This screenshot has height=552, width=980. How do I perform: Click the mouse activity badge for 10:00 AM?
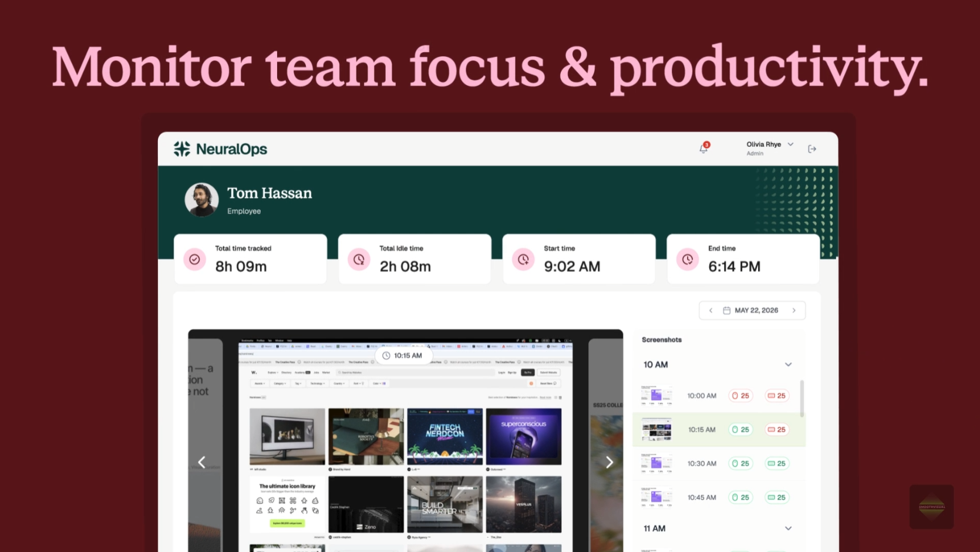tap(741, 396)
